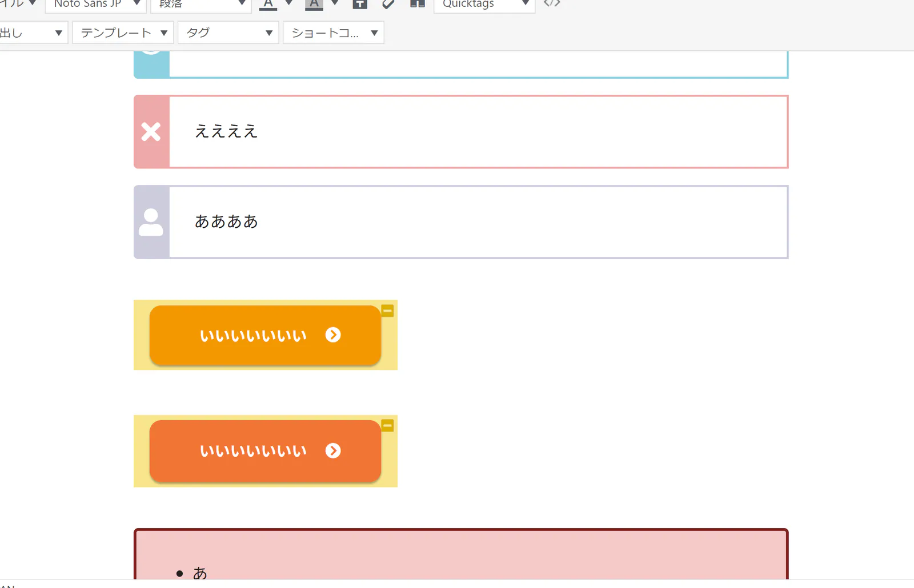Apply the background highlight color A icon
Viewport: 914px width, 588px height.
point(314,5)
